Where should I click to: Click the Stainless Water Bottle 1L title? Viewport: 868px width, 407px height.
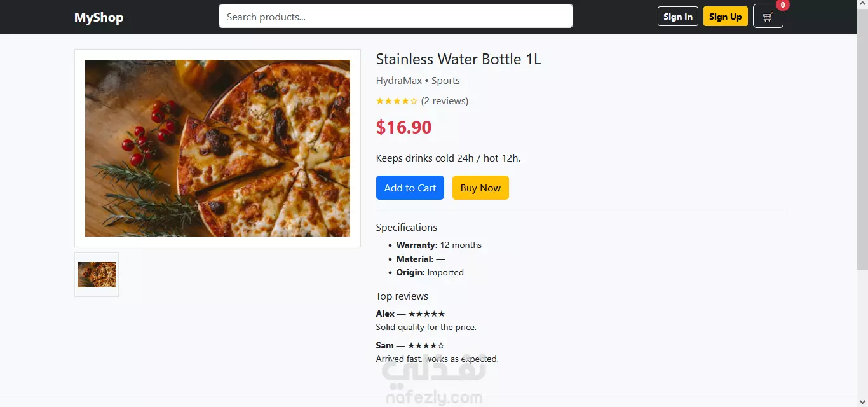(458, 59)
